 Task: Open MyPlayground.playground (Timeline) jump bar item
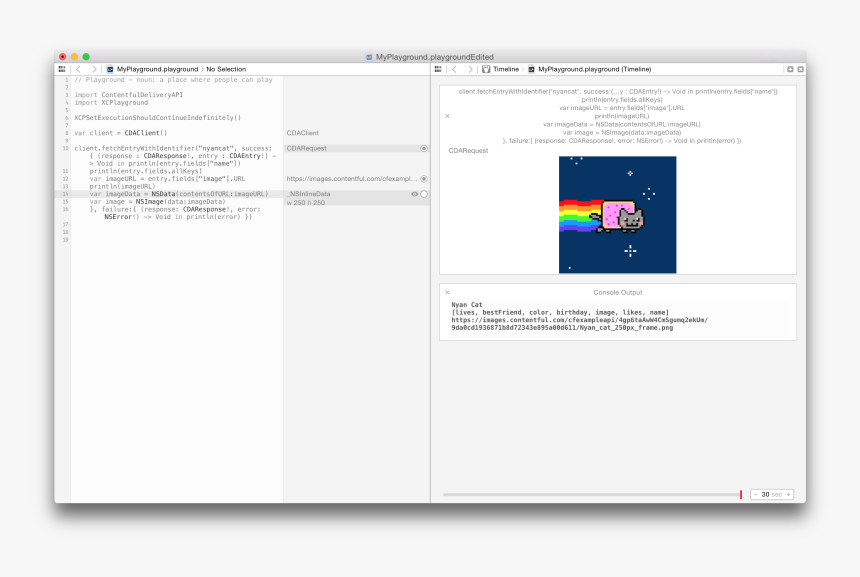coord(590,69)
